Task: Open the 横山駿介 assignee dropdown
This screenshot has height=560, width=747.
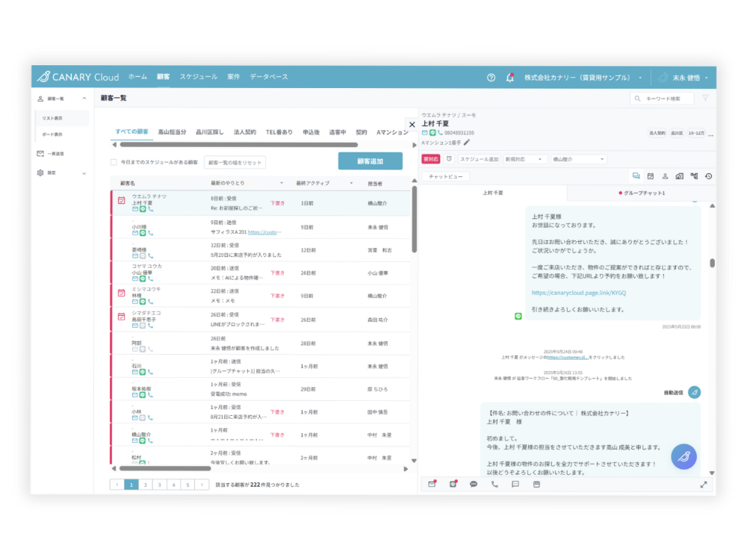Action: (x=579, y=159)
